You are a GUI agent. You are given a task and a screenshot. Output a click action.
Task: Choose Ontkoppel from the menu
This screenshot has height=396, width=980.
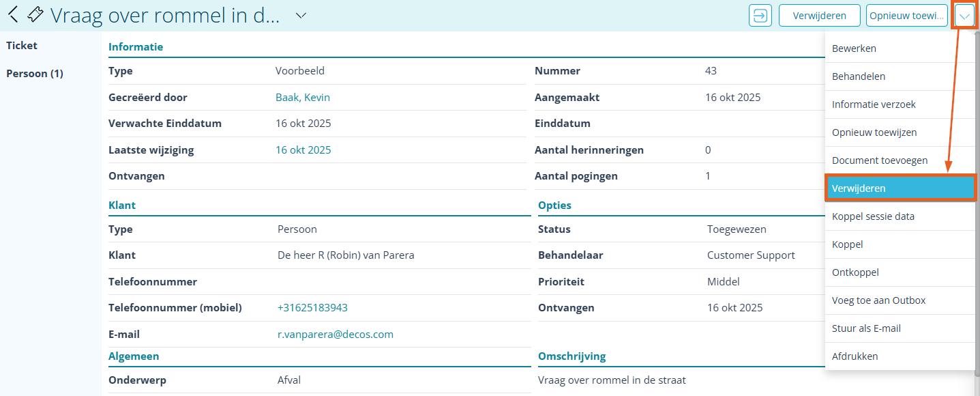pos(855,272)
